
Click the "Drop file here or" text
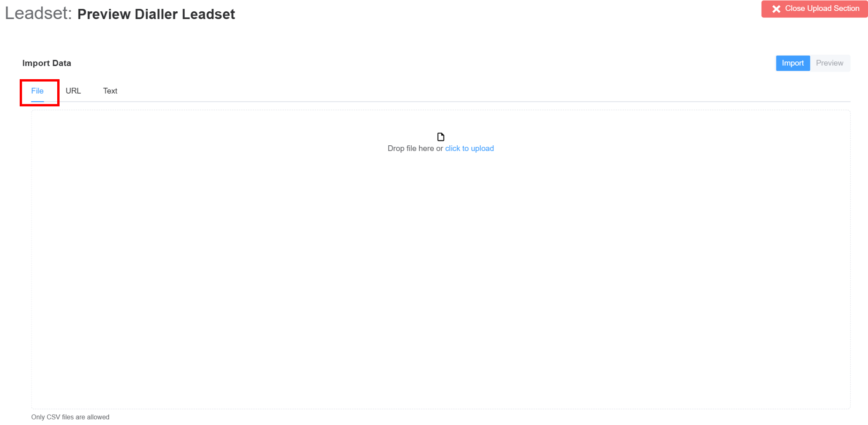[415, 149]
